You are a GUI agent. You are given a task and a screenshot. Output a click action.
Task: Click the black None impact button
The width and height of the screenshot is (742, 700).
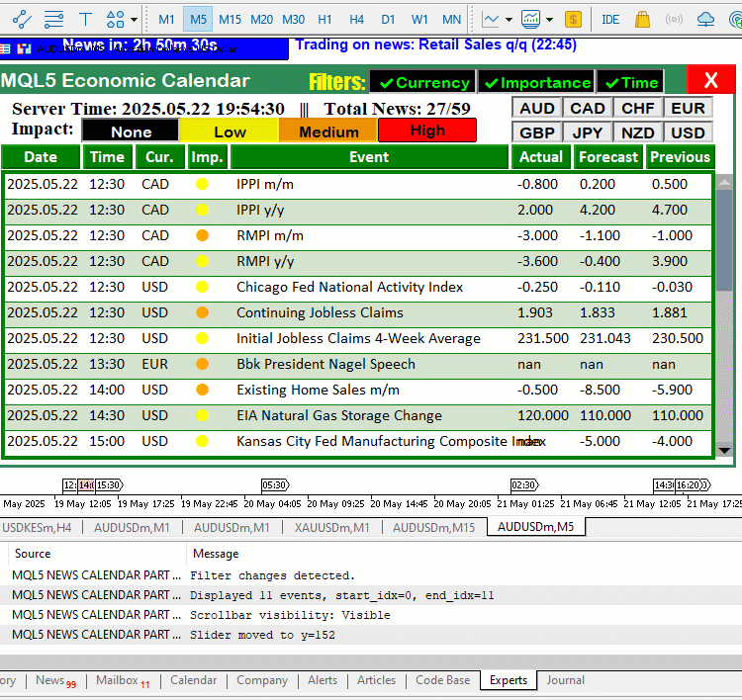[131, 131]
